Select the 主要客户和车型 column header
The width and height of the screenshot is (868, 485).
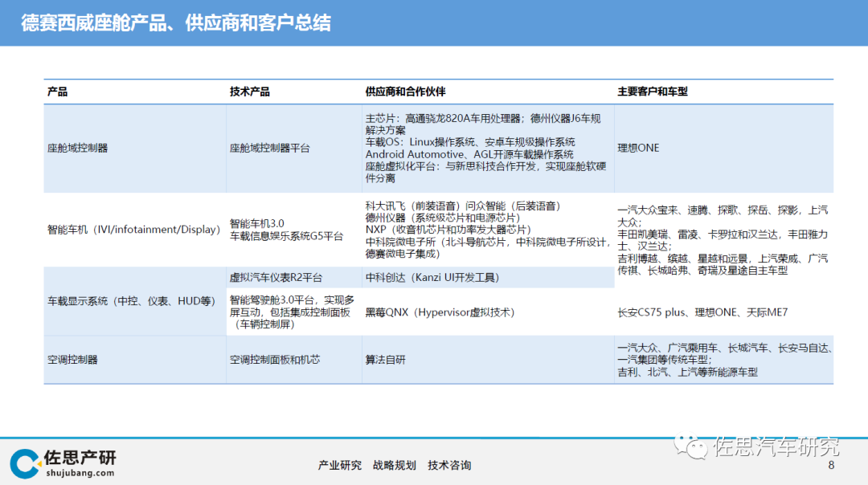(x=653, y=92)
